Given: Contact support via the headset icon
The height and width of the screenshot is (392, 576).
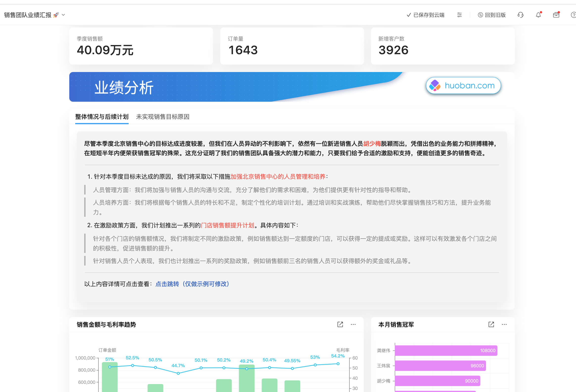Looking at the screenshot, I should 520,15.
